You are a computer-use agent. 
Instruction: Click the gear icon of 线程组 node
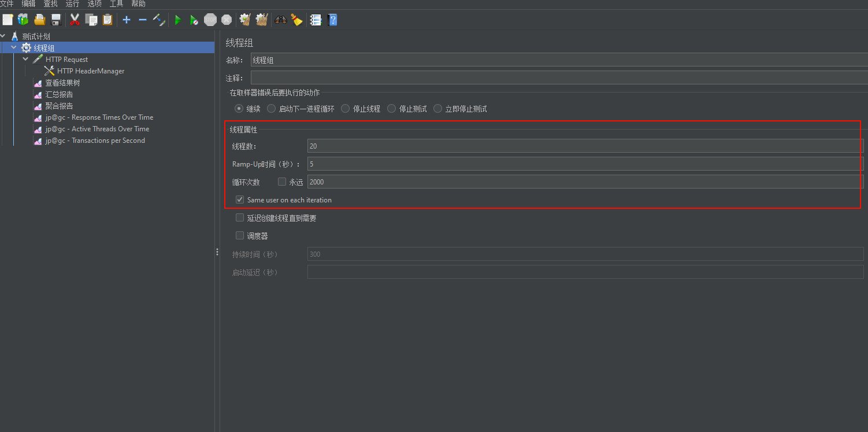pyautogui.click(x=26, y=48)
